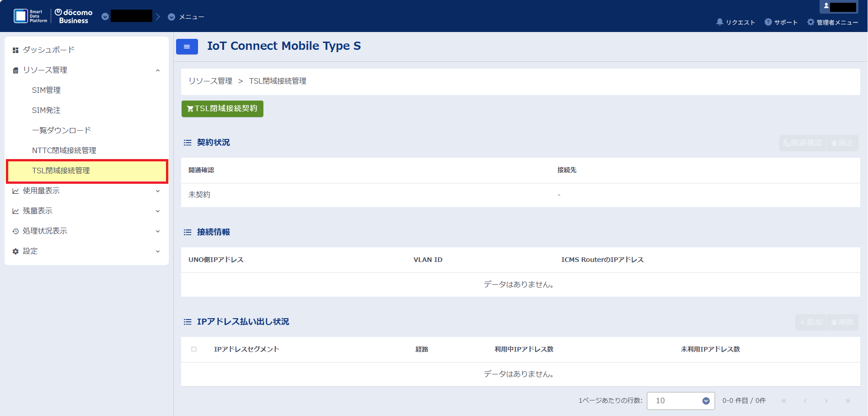This screenshot has height=416, width=868.
Task: Click 接続情報 section list icon
Action: coord(188,232)
